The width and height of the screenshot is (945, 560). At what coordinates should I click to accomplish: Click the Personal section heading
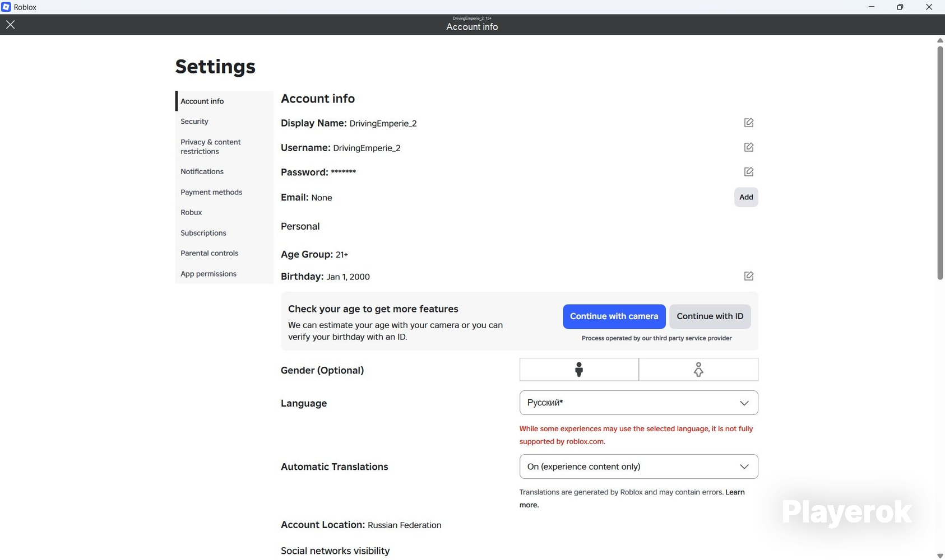[x=300, y=226]
